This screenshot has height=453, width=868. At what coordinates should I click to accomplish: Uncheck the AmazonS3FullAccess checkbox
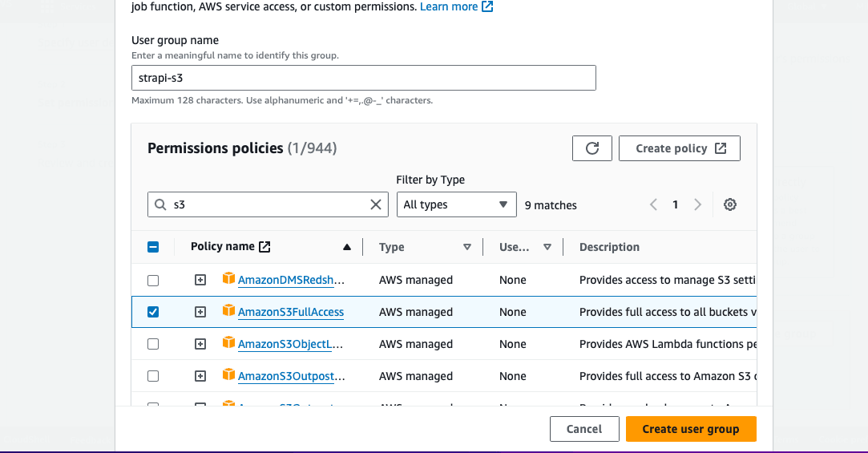(153, 313)
